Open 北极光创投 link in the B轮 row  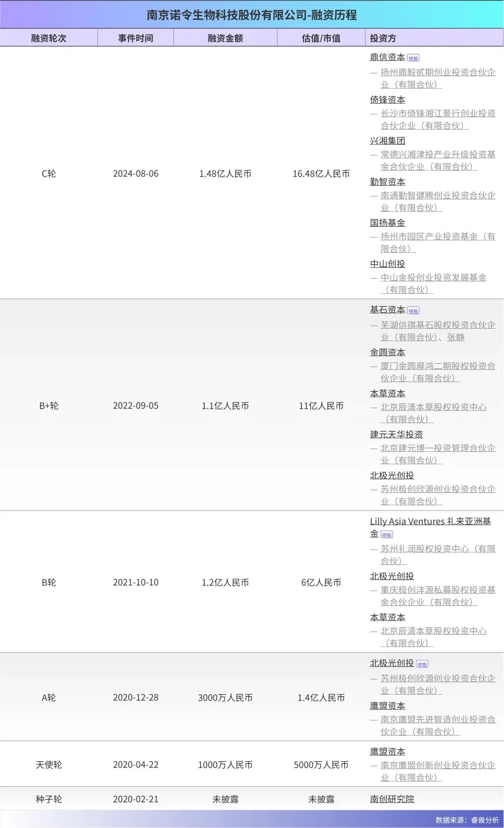392,576
